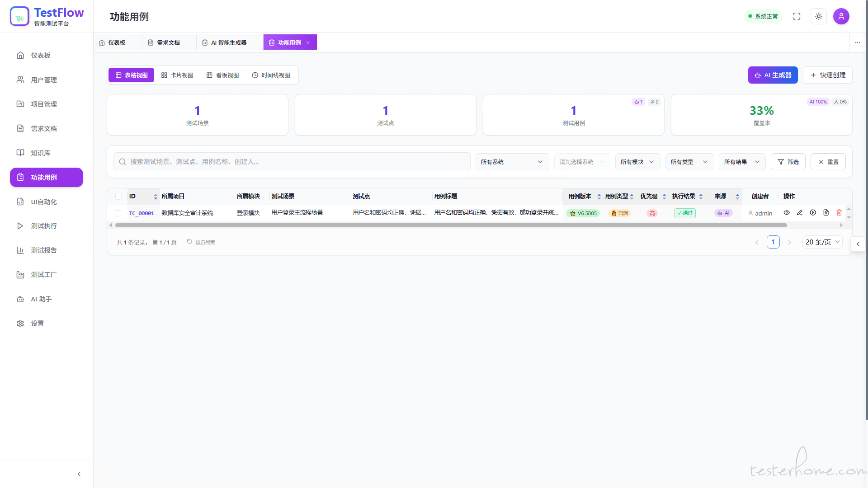868x488 pixels.
Task: Click the 重置 reset button
Action: coord(828,162)
